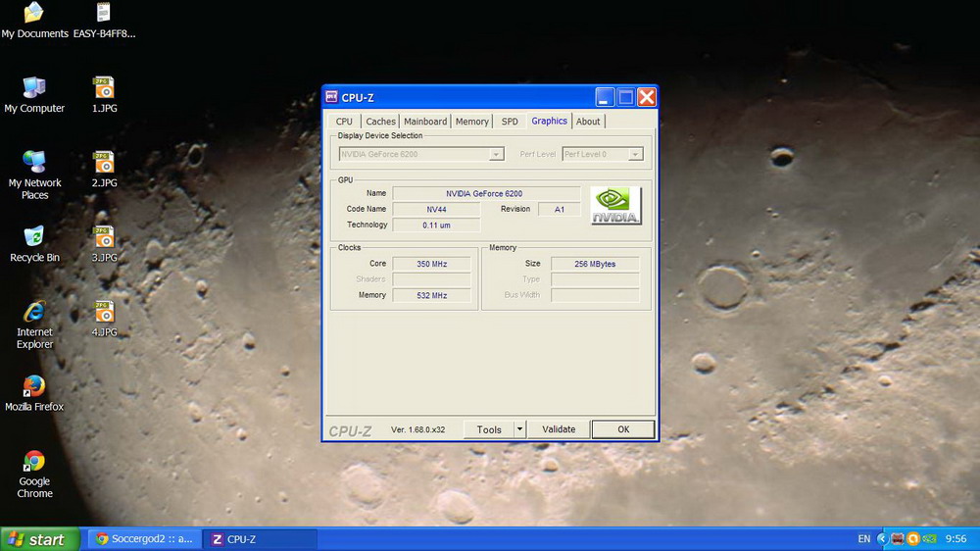The image size is (980, 551).
Task: Switch to the SPD tab
Action: click(x=510, y=122)
